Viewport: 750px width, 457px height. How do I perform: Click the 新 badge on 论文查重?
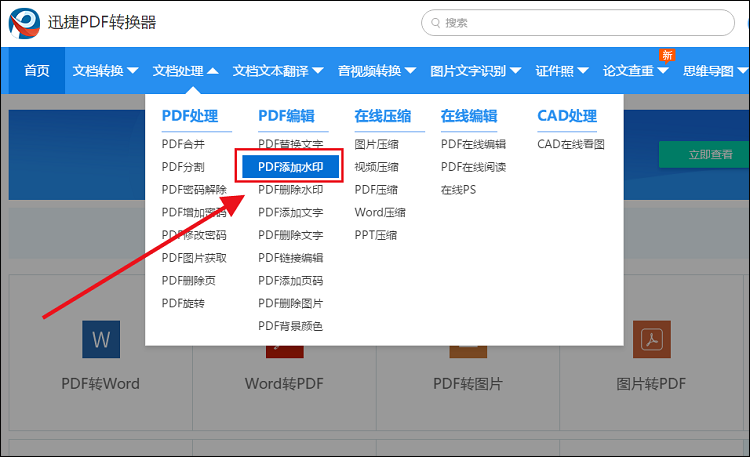(667, 55)
